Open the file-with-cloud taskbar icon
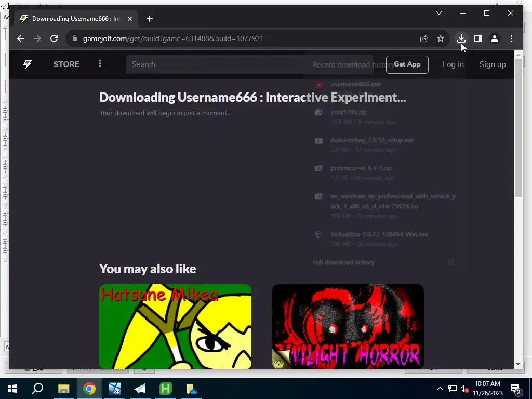The height and width of the screenshot is (399, 532). click(191, 389)
